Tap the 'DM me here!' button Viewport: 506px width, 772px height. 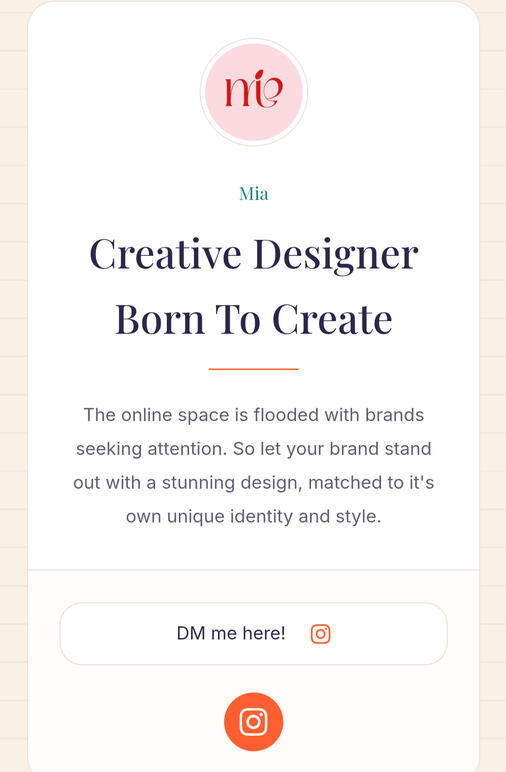pyautogui.click(x=253, y=634)
